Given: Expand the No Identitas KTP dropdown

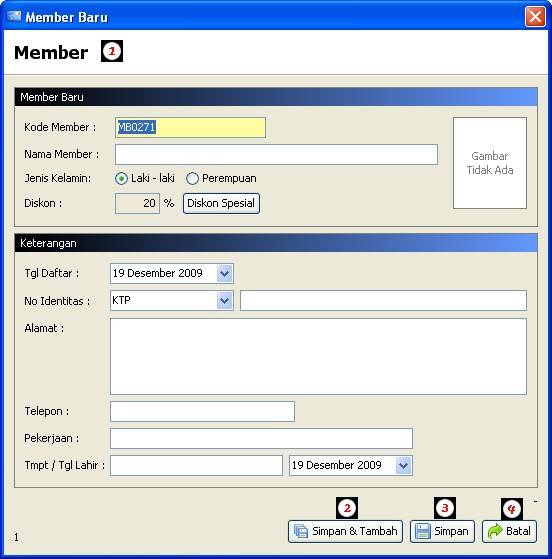Looking at the screenshot, I should coord(225,301).
